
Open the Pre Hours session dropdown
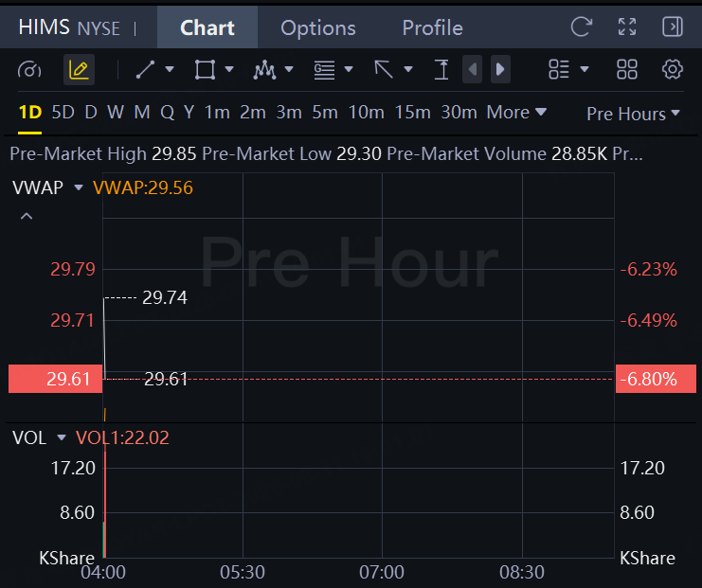pos(633,114)
